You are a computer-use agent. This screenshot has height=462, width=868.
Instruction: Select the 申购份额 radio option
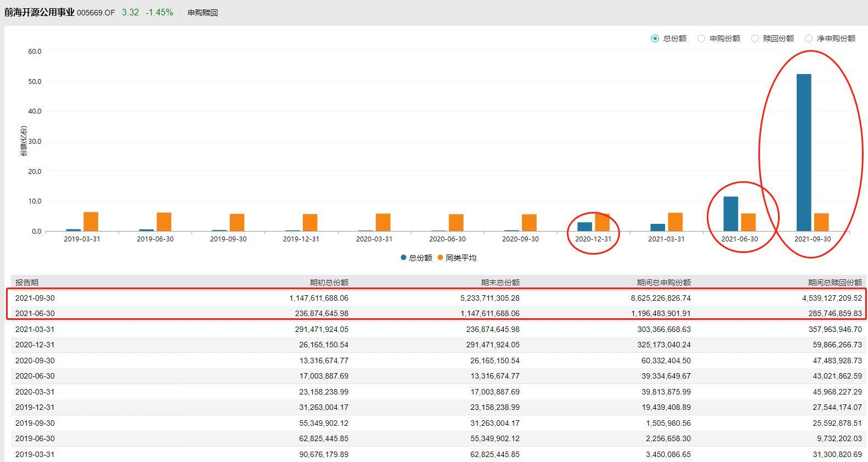pos(701,38)
